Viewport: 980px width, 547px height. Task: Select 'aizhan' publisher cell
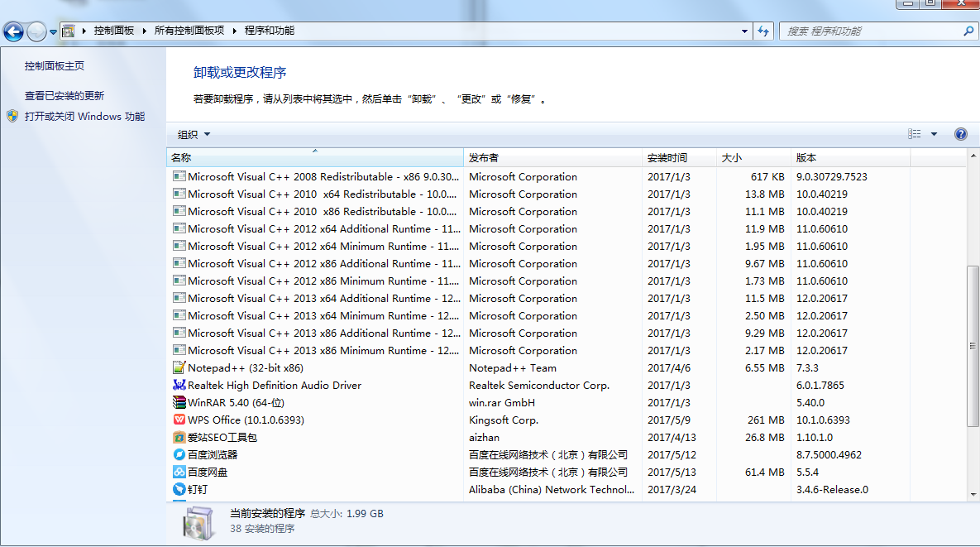coord(485,438)
